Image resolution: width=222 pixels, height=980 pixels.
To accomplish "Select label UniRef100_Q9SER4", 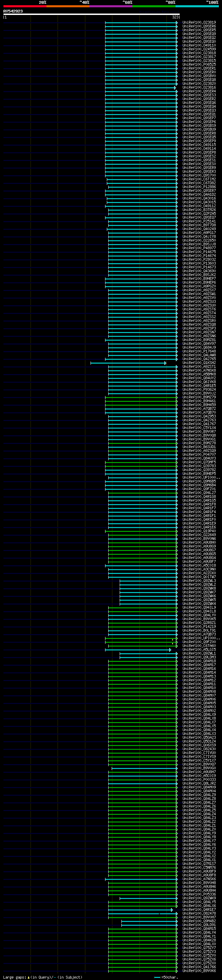I will pos(199,91).
